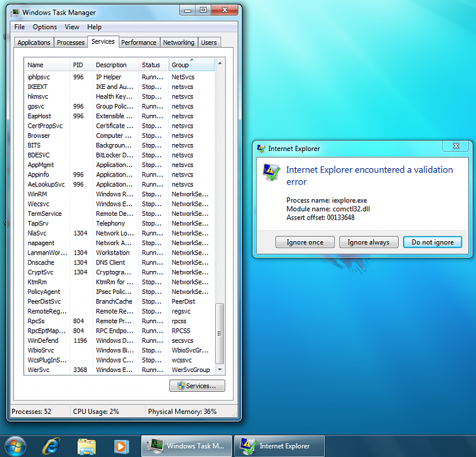The width and height of the screenshot is (476, 457).
Task: Select the iphlpsvc service row
Action: pos(119,77)
